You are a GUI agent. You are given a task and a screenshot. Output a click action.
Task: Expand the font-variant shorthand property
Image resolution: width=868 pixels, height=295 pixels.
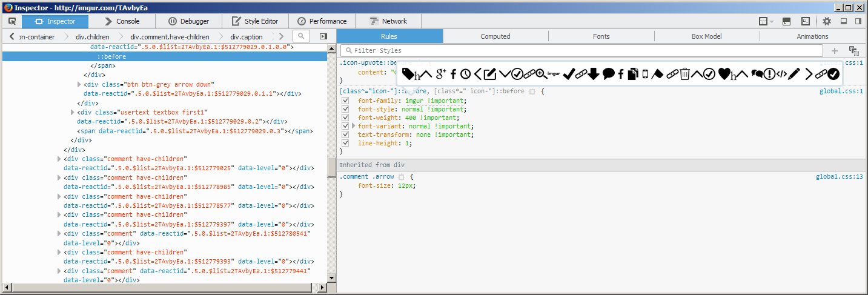coord(354,126)
